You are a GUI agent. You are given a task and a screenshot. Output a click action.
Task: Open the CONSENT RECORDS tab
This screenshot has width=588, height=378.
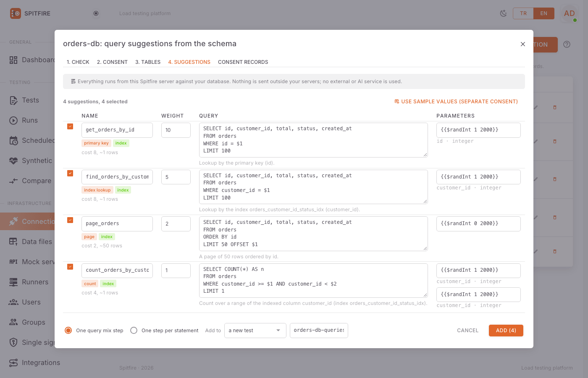click(243, 62)
